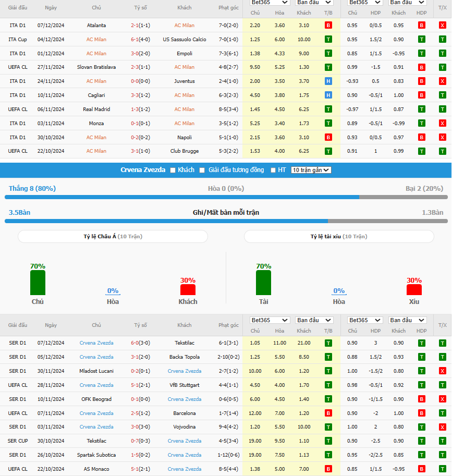Click red X badge in Vojvodina row

442,427
